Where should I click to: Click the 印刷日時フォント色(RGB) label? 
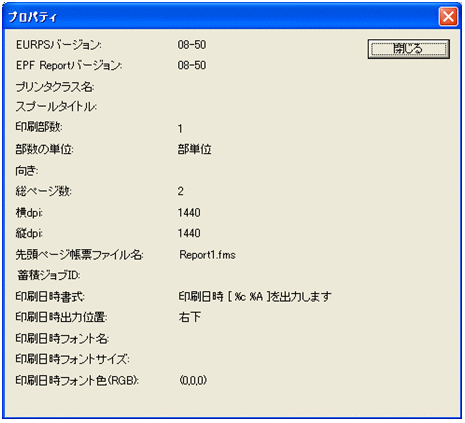click(x=77, y=380)
